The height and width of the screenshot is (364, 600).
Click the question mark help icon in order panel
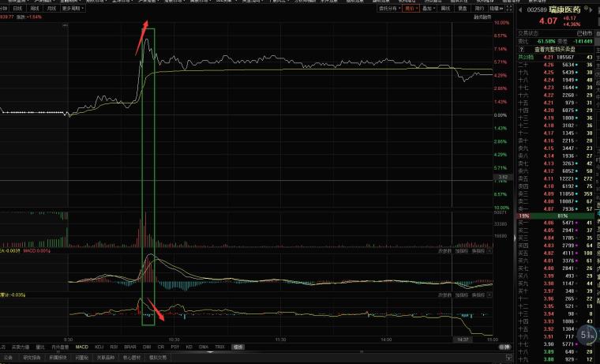[522, 49]
